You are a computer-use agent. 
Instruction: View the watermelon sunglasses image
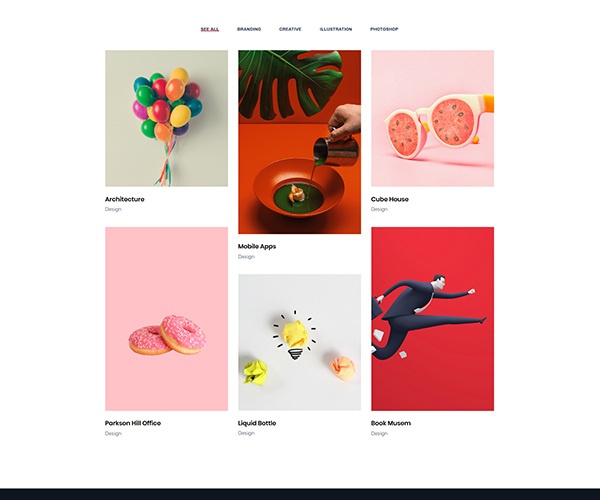(432, 118)
